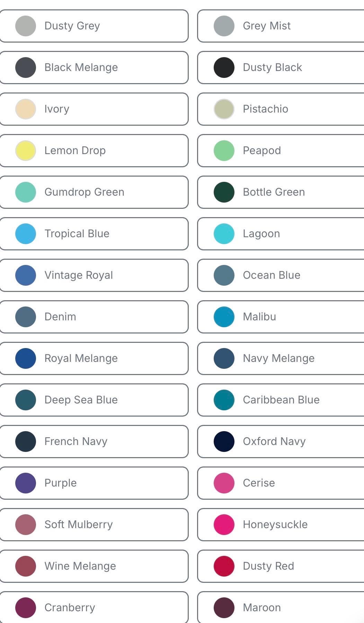Choose the Bottle Green swatch

click(x=224, y=192)
